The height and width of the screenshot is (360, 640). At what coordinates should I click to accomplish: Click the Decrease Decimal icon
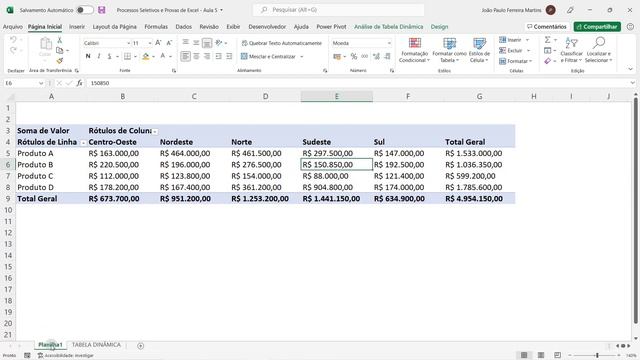click(x=387, y=56)
